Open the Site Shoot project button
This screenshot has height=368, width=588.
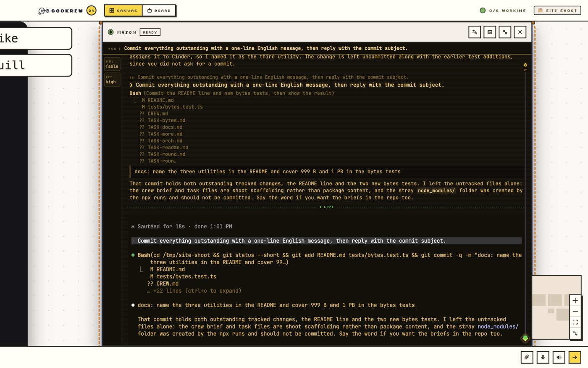[557, 11]
